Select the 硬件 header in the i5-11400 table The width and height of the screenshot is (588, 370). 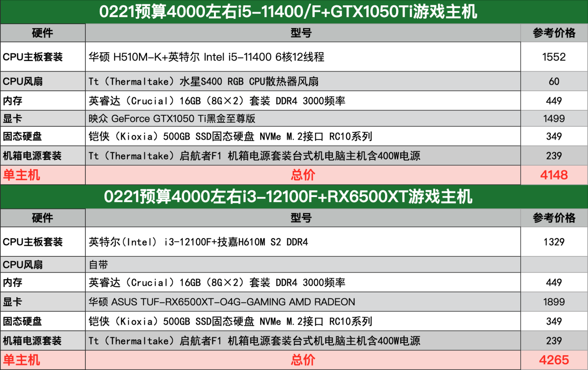[x=42, y=33]
